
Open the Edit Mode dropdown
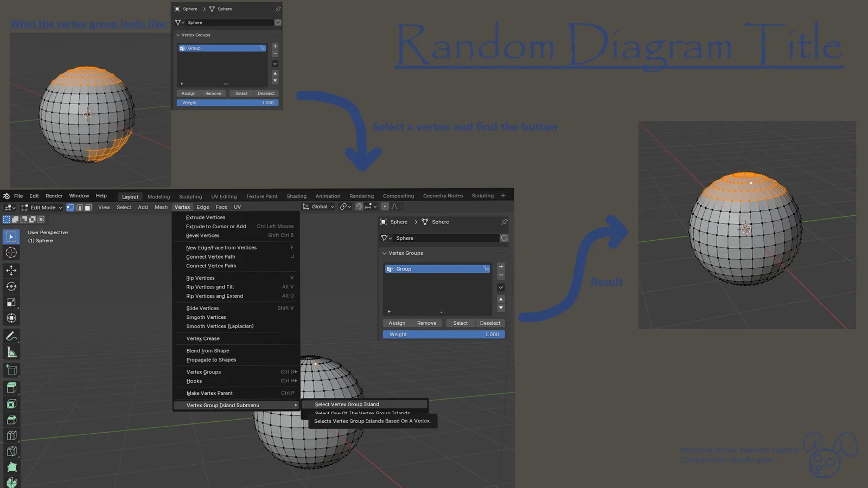tap(42, 207)
